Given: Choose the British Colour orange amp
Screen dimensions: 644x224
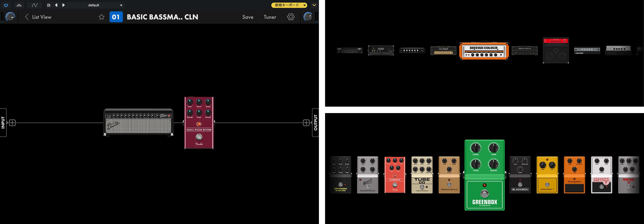Looking at the screenshot, I should [484, 51].
